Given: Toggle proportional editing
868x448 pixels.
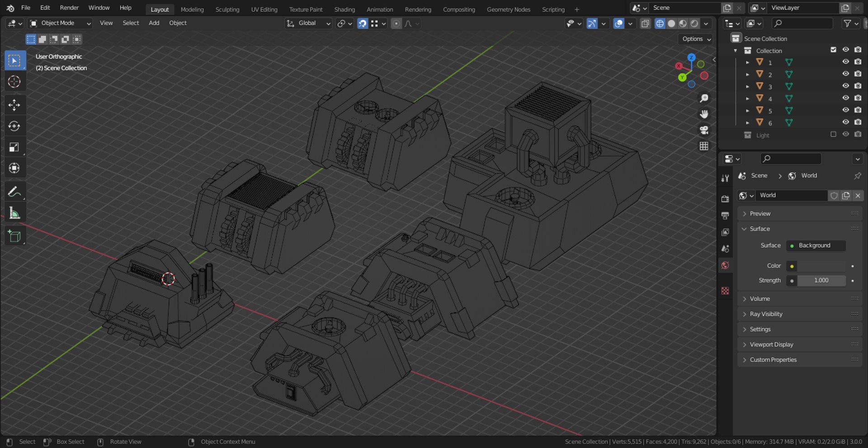Looking at the screenshot, I should pos(396,24).
